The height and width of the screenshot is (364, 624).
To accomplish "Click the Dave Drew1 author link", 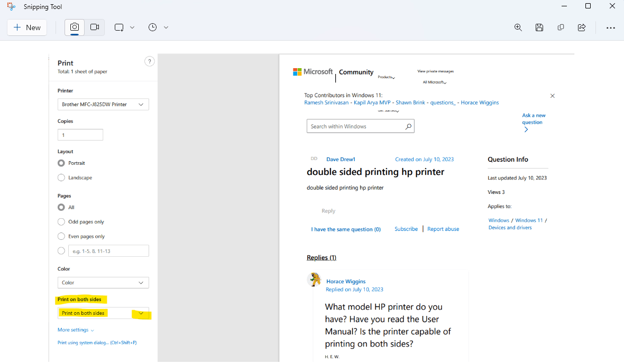I will [341, 160].
